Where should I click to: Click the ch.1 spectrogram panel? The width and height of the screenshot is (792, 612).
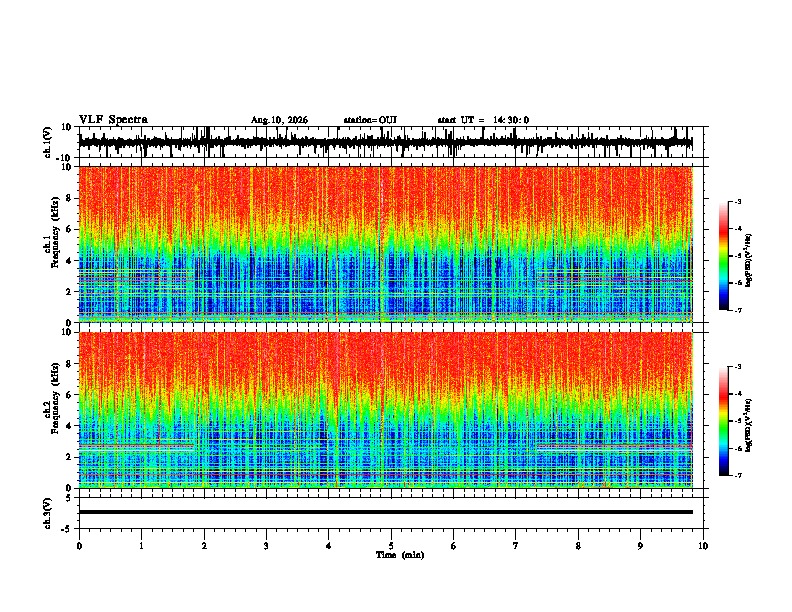click(385, 244)
